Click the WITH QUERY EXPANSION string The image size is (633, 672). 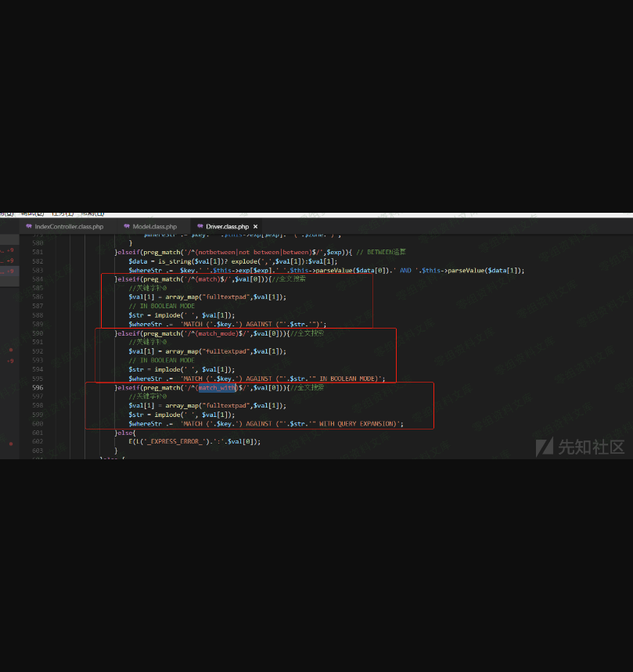[x=357, y=423]
